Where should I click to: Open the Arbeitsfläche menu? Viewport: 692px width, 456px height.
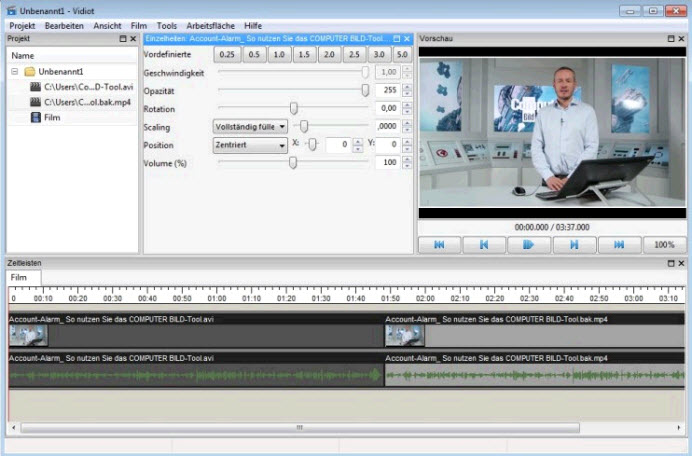click(x=211, y=26)
